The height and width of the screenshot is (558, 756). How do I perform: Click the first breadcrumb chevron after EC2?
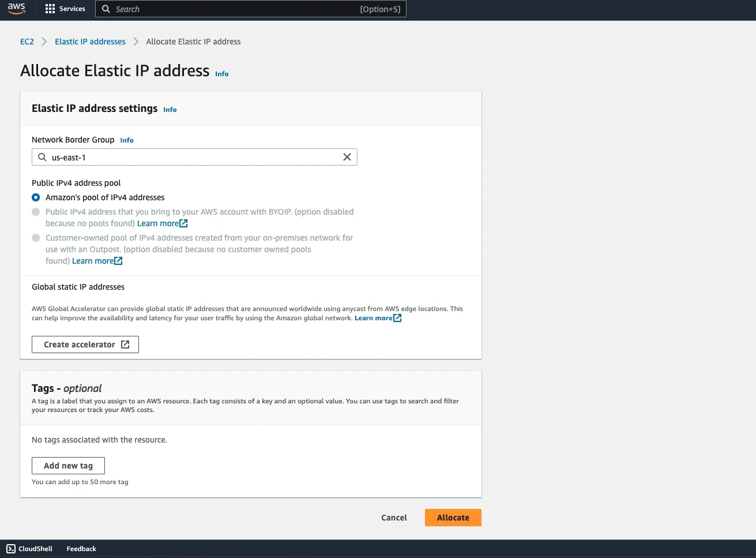click(x=44, y=42)
